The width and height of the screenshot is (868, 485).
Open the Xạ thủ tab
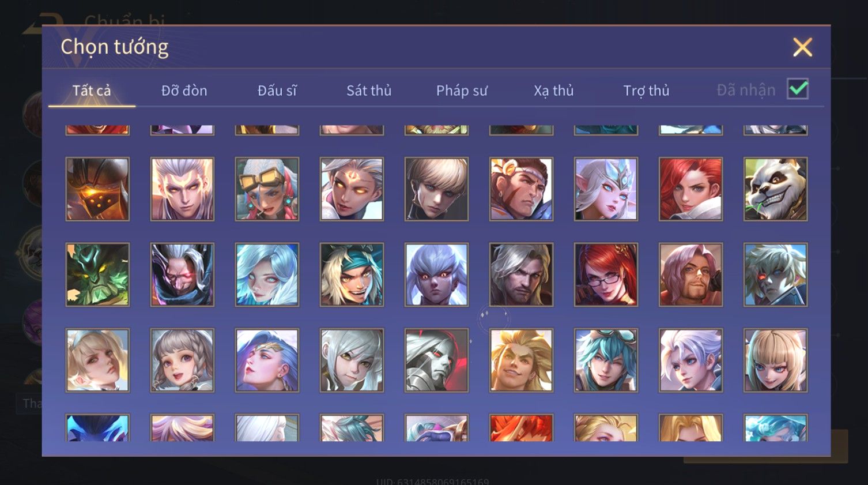[553, 91]
